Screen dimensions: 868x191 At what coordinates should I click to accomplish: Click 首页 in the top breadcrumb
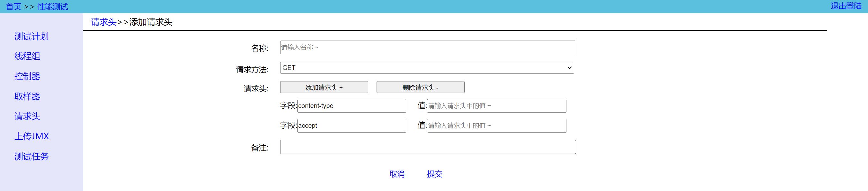click(x=13, y=7)
